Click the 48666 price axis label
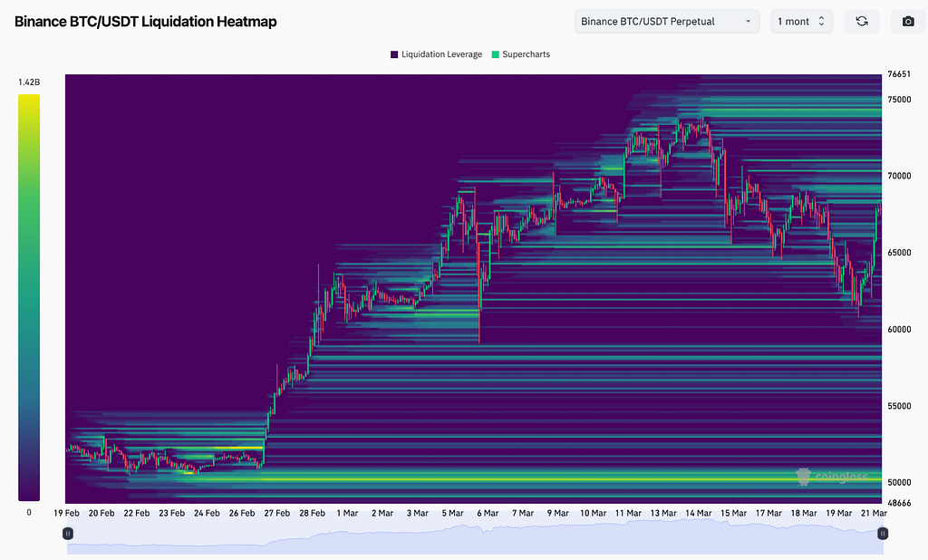Viewport: 928px width, 560px height. [x=899, y=503]
